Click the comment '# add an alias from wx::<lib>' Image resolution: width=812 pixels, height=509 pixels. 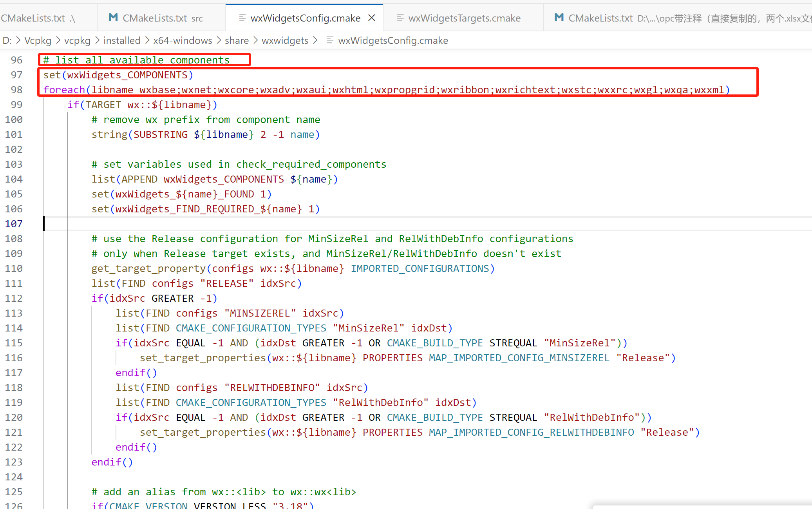pos(224,492)
